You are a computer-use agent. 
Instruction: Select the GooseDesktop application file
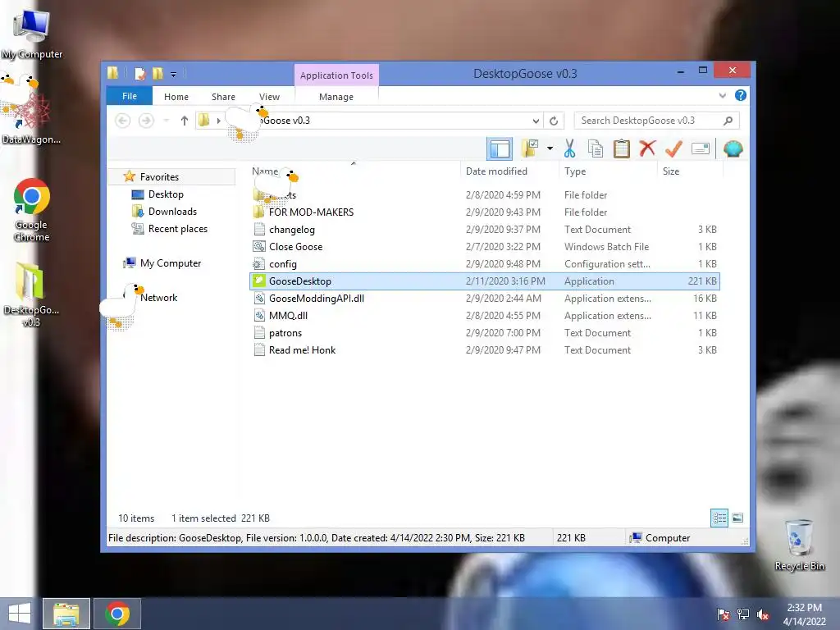click(484, 281)
